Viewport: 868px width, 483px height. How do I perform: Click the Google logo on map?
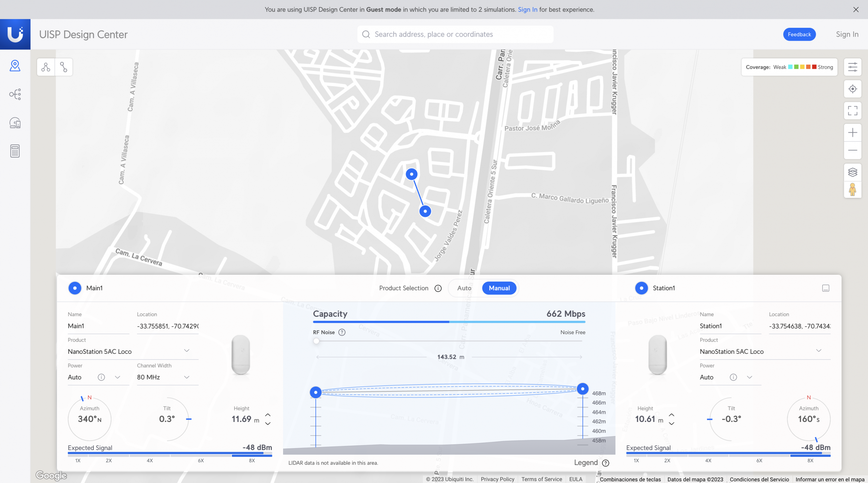(x=51, y=476)
